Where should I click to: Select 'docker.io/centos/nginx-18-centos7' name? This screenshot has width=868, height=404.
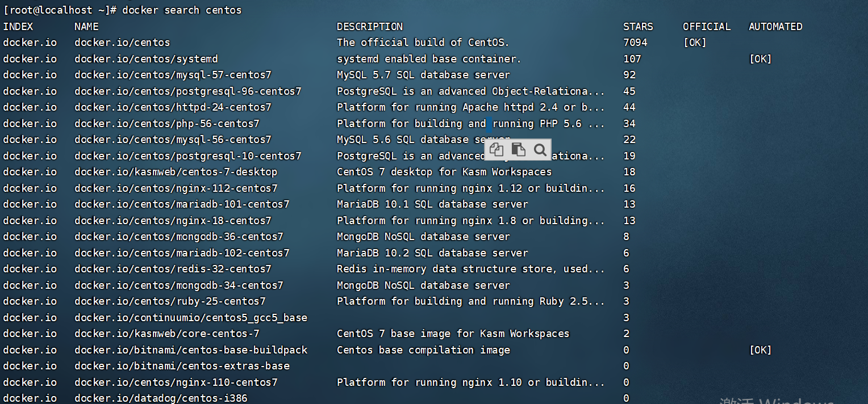(173, 221)
